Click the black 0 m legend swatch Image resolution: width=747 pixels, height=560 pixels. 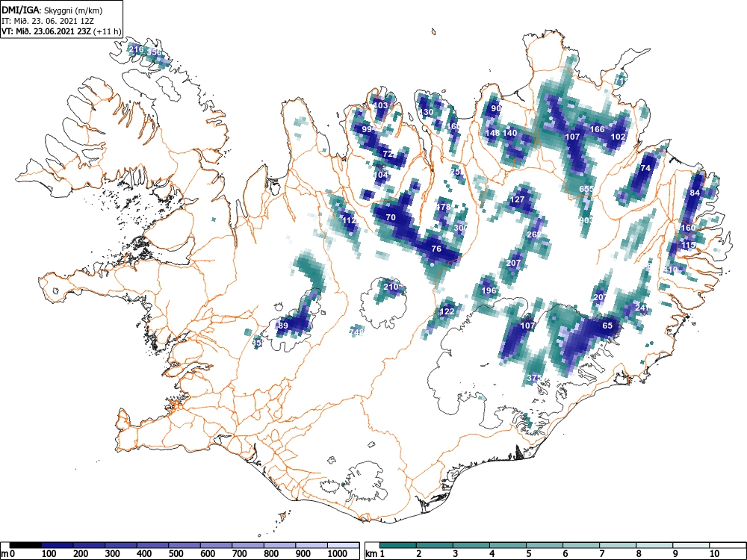pos(25,545)
